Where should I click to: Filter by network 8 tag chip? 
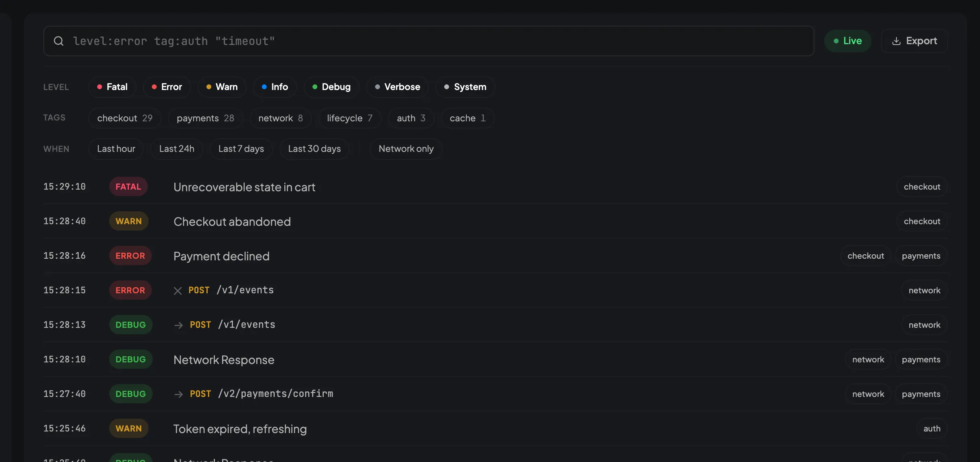(x=281, y=118)
